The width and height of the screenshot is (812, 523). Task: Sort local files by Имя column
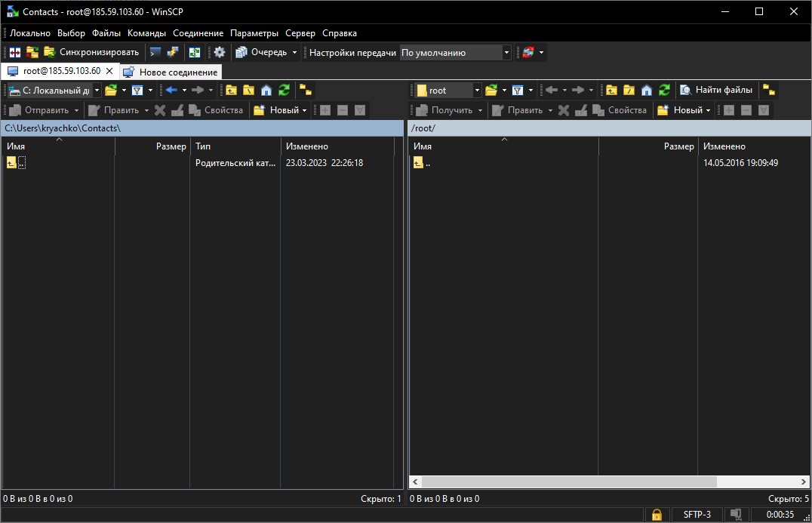click(59, 146)
